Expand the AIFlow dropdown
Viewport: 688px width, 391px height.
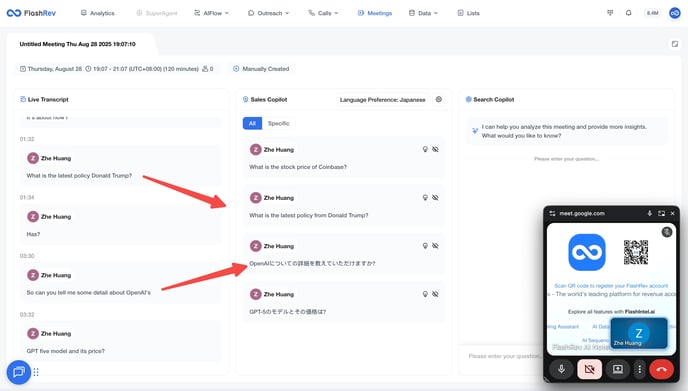click(x=211, y=13)
